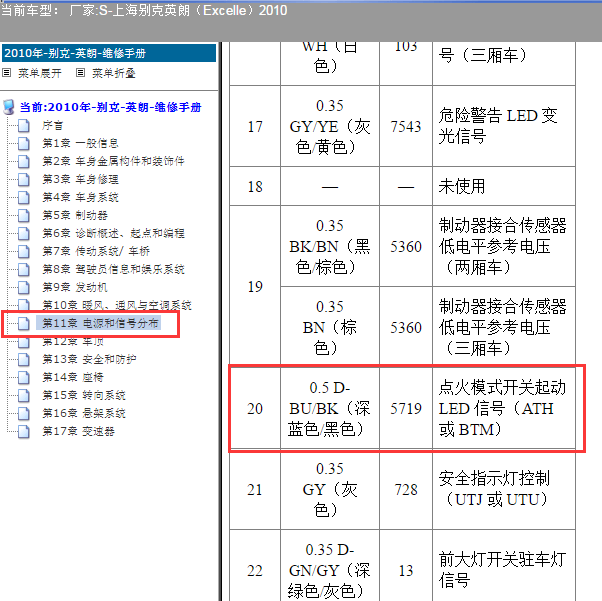The height and width of the screenshot is (601, 602).
Task: Click circuit number 7543 cell
Action: pos(406,126)
